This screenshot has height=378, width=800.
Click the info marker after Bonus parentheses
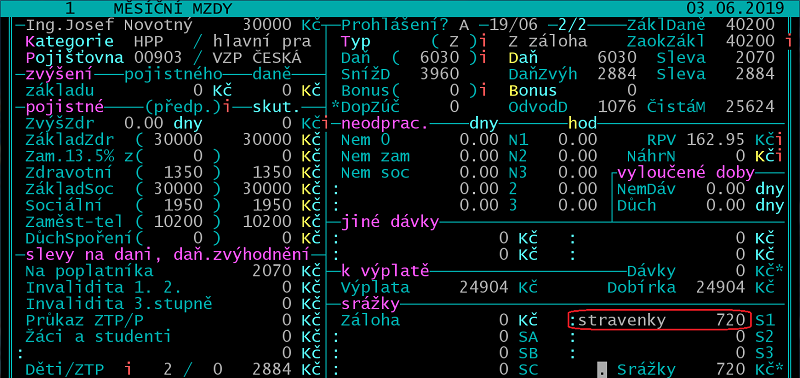coord(483,91)
